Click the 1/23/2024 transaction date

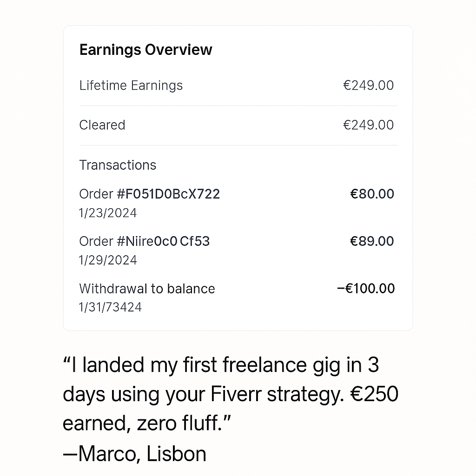(x=108, y=213)
